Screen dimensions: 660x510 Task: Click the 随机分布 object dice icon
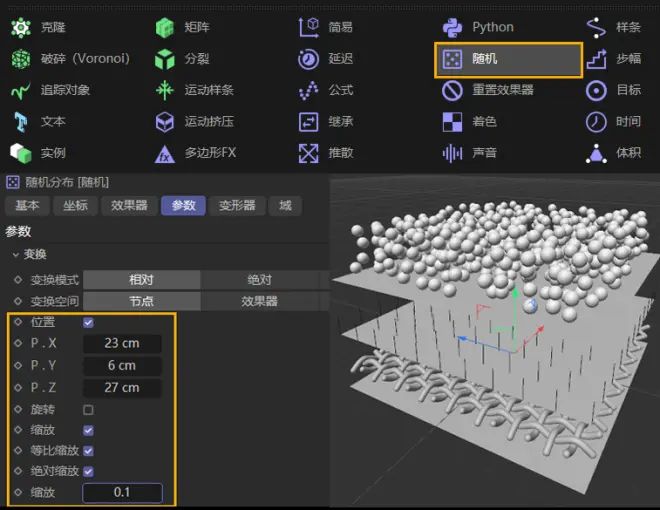(13, 182)
